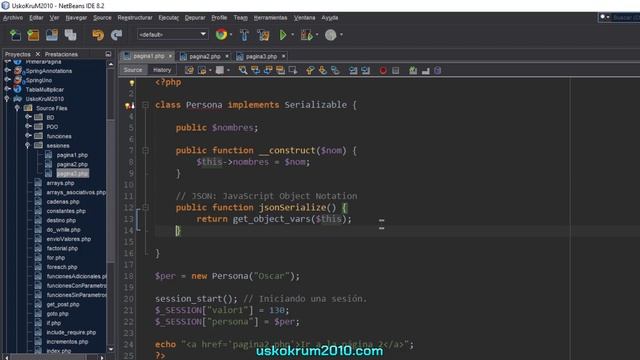The image size is (640, 360).
Task: Click the Find Next Occurrence icon
Action: (268, 70)
